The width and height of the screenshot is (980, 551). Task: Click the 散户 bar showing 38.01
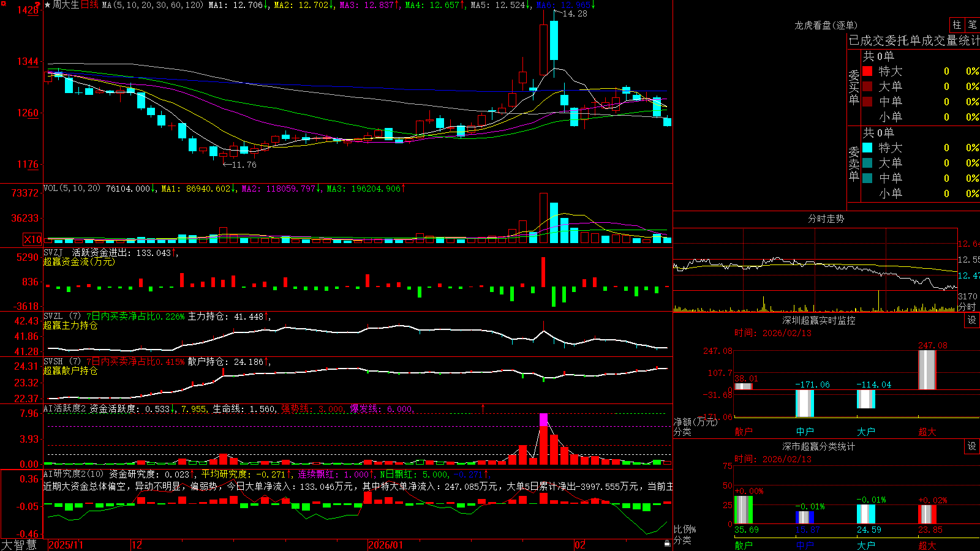click(744, 386)
